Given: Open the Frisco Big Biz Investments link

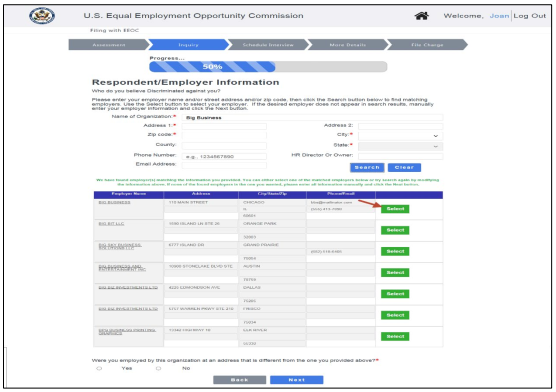Looking at the screenshot, I should (128, 309).
